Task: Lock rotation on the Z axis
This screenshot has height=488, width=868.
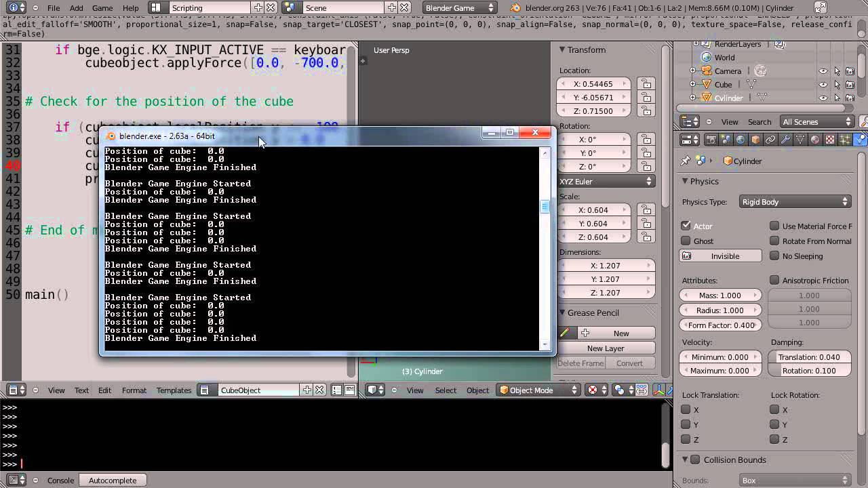Action: click(x=774, y=439)
